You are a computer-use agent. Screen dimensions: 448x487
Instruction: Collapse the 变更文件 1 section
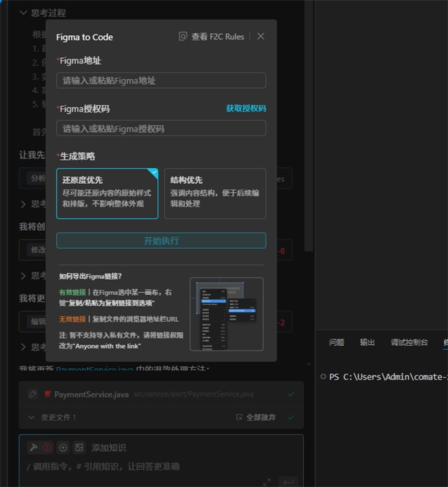click(32, 417)
